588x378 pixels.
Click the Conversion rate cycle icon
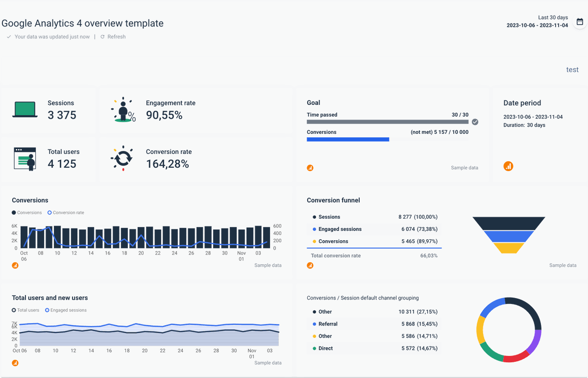(123, 158)
